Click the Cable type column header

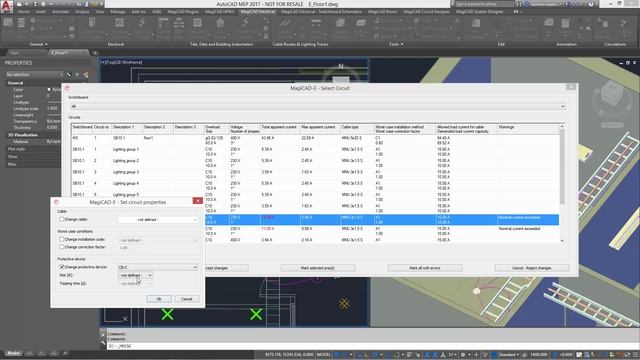point(357,129)
